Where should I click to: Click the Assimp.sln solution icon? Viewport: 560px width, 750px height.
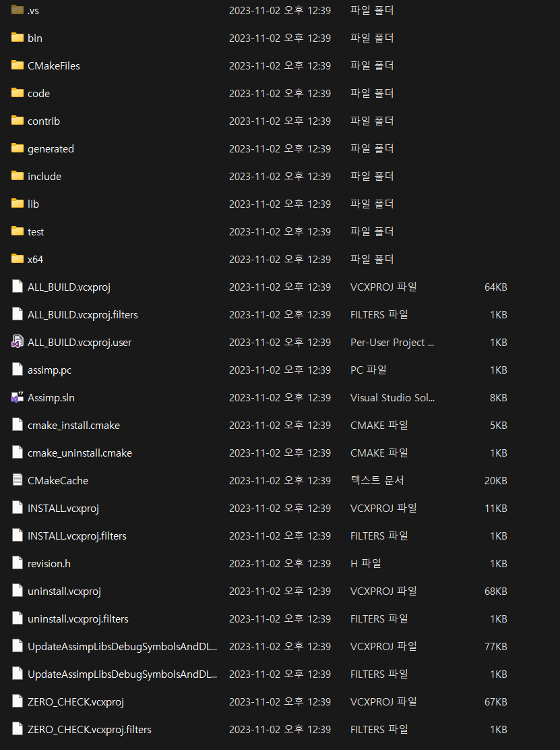coord(18,397)
